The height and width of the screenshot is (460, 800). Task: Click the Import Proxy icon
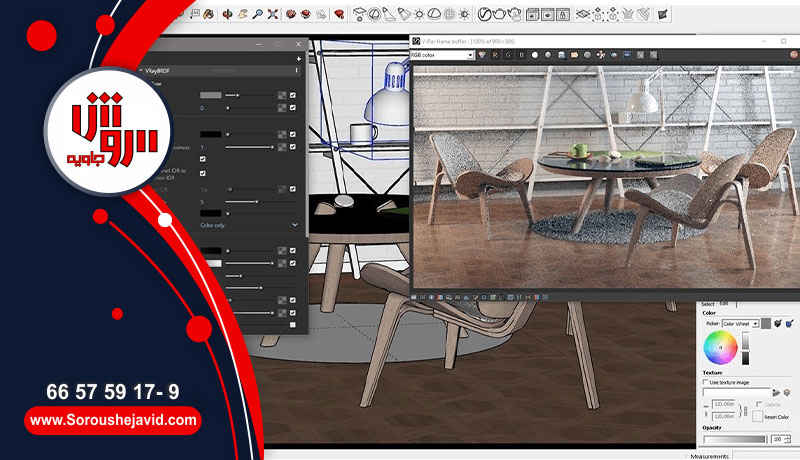click(x=613, y=15)
